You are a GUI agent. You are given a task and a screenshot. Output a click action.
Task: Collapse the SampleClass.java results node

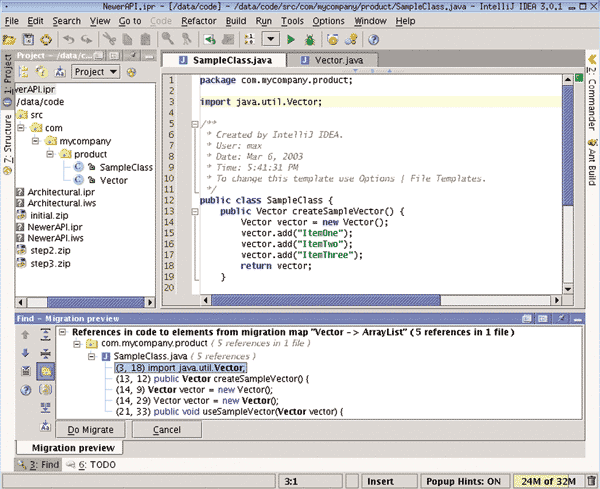tap(89, 356)
